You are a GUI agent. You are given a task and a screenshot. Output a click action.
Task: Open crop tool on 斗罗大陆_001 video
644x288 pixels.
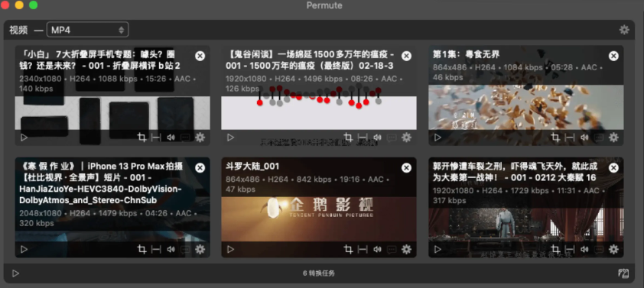[x=348, y=249]
